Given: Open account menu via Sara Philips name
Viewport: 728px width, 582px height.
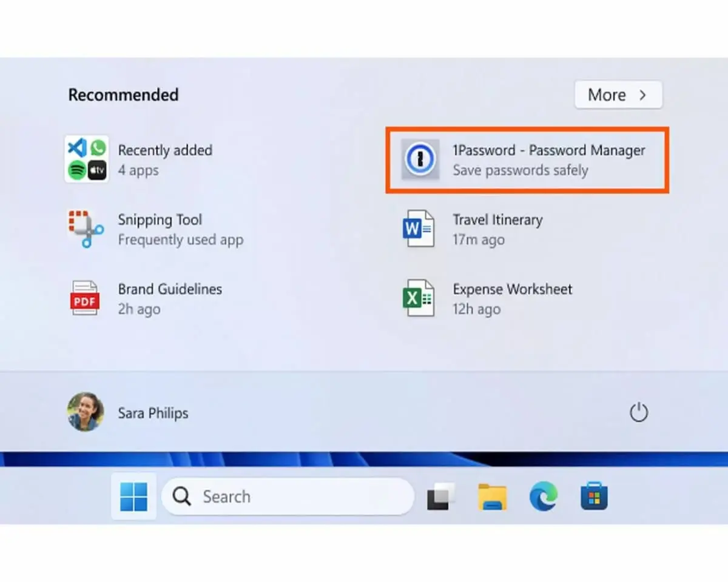Looking at the screenshot, I should (153, 413).
